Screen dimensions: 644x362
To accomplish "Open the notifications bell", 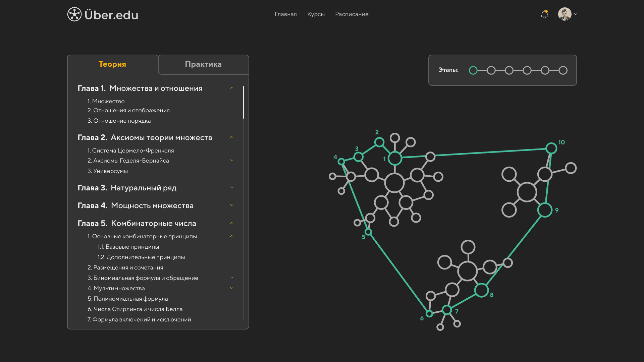I will (x=545, y=14).
